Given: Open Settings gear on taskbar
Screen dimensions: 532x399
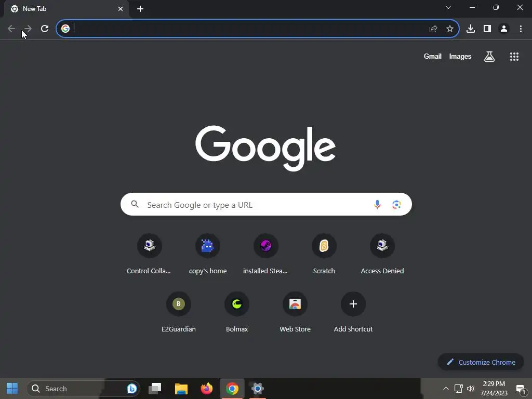Looking at the screenshot, I should pyautogui.click(x=258, y=389).
